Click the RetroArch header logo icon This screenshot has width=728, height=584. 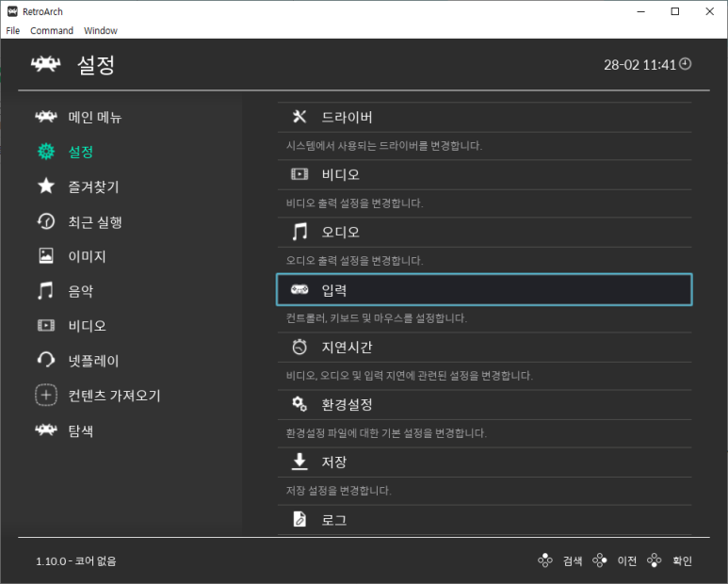point(45,64)
